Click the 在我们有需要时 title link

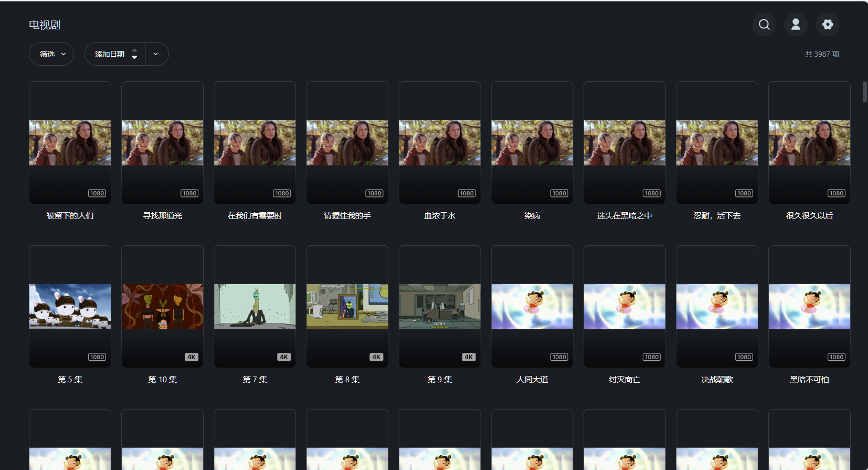pyautogui.click(x=255, y=216)
